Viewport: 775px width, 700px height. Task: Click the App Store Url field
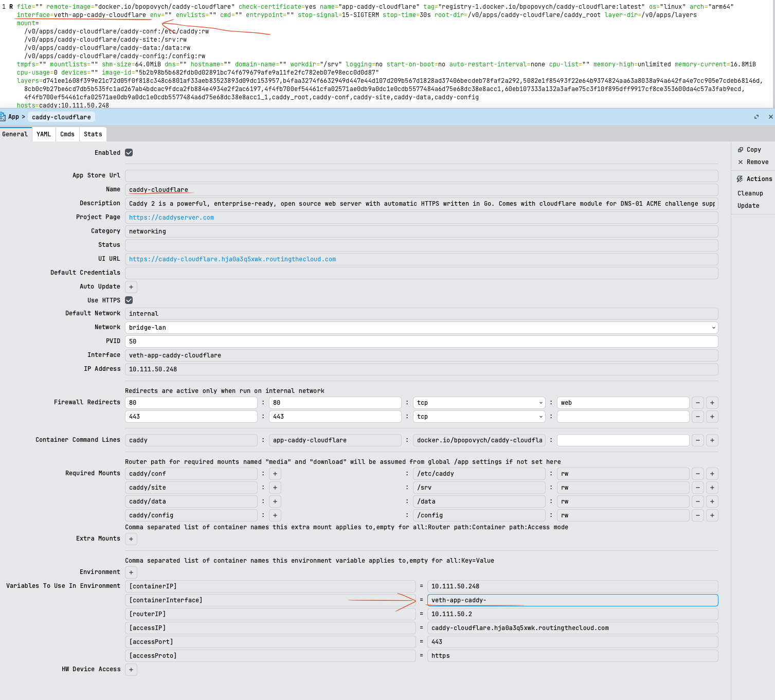422,176
